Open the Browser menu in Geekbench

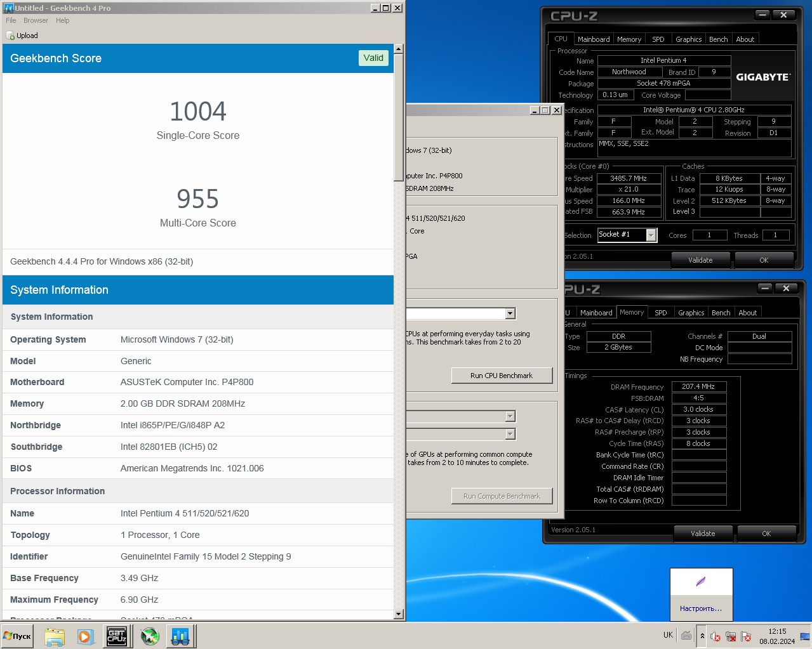click(36, 20)
